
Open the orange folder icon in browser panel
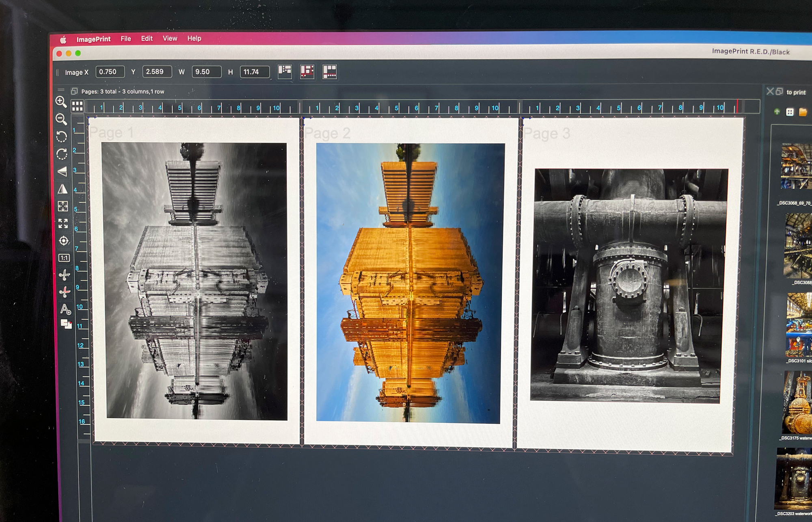pos(803,112)
